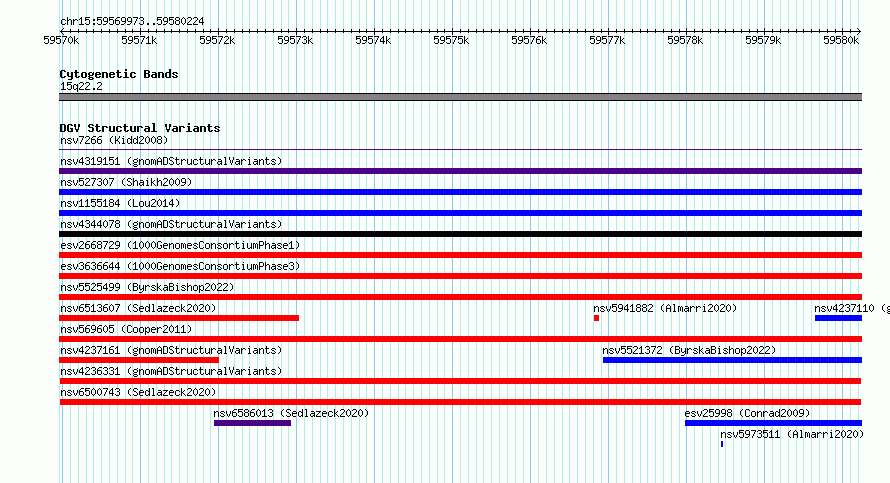Click nsv5941882 (Almarri2020) label
Screen dimensions: 890x483
tap(665, 308)
